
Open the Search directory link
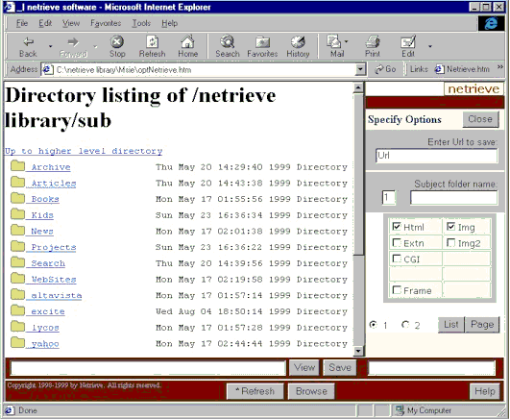[x=48, y=263]
